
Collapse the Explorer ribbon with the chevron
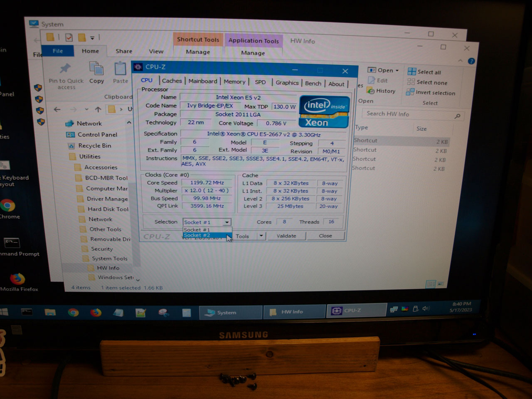[x=460, y=61]
